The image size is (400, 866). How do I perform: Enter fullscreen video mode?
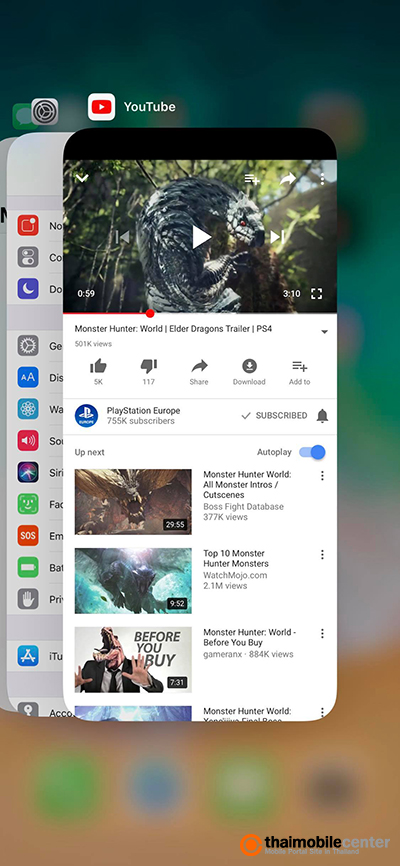coord(316,293)
